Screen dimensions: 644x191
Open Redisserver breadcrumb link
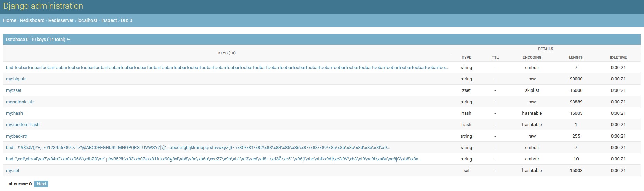coord(61,20)
